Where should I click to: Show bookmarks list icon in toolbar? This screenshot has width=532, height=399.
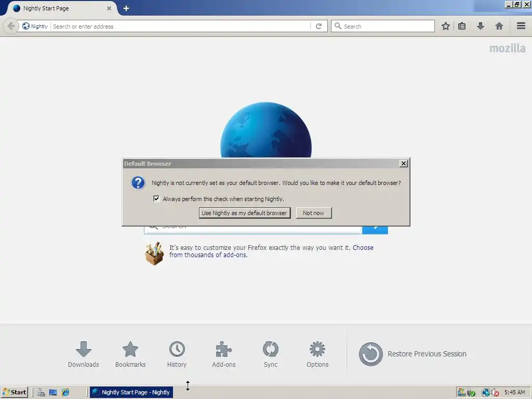click(x=462, y=26)
